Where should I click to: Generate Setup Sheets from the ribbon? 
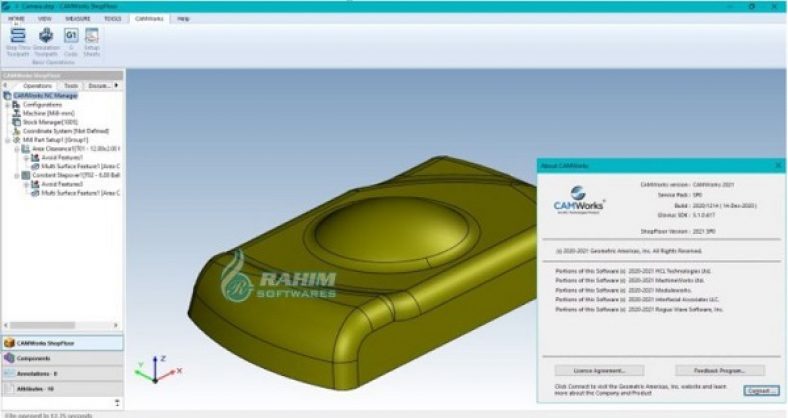coord(91,42)
